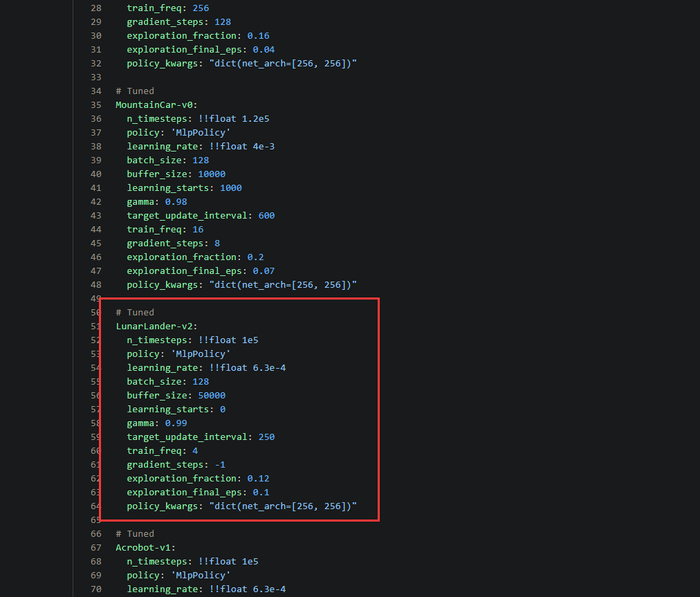The height and width of the screenshot is (597, 700).
Task: Click the Acrobot-v1 key name
Action: [x=145, y=547]
